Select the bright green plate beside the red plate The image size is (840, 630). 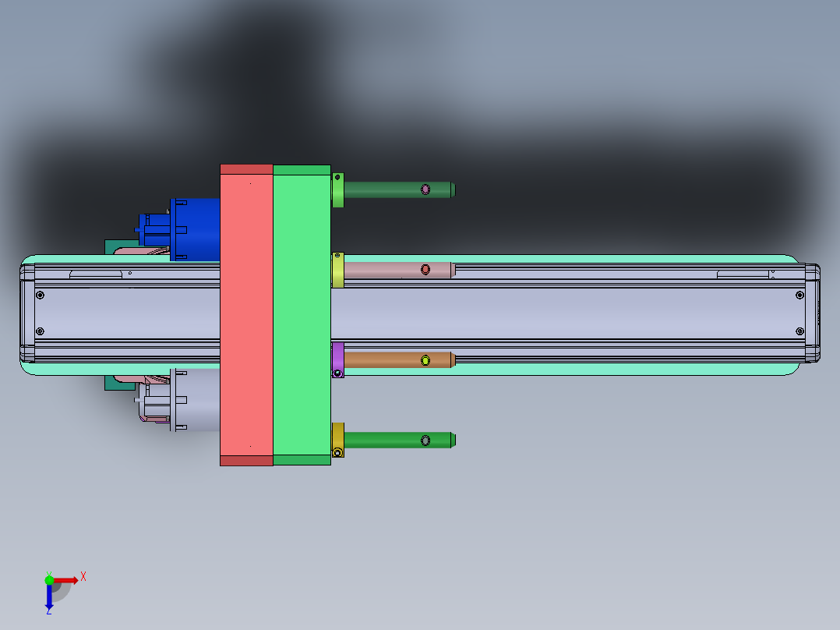(302, 315)
